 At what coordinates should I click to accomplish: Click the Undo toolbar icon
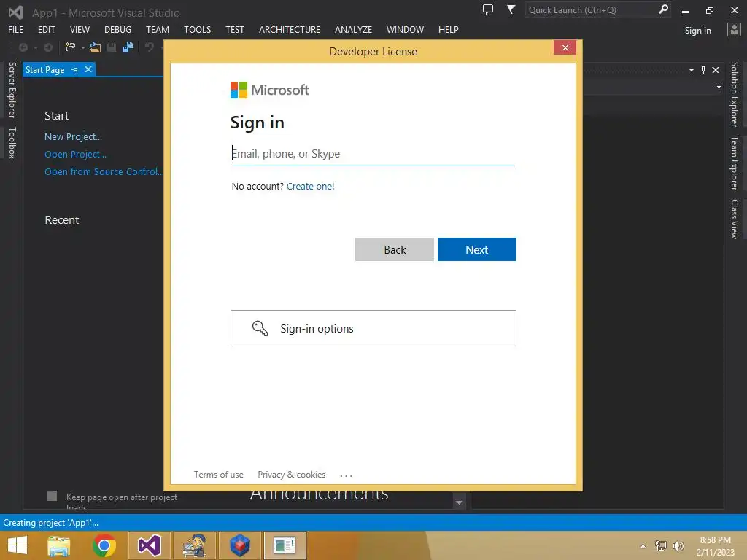(x=150, y=47)
